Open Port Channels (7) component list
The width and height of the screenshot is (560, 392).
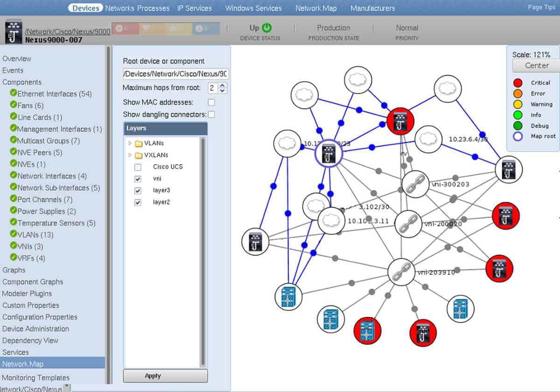click(45, 199)
